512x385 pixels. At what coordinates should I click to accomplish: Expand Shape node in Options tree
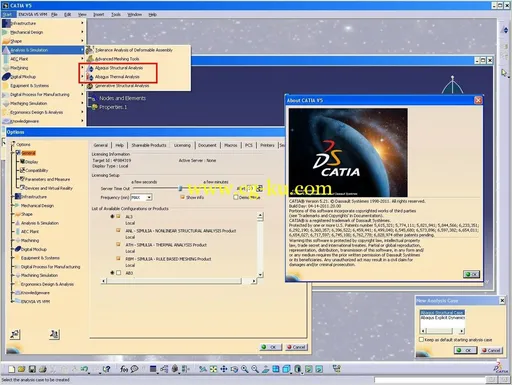pyautogui.click(x=14, y=214)
